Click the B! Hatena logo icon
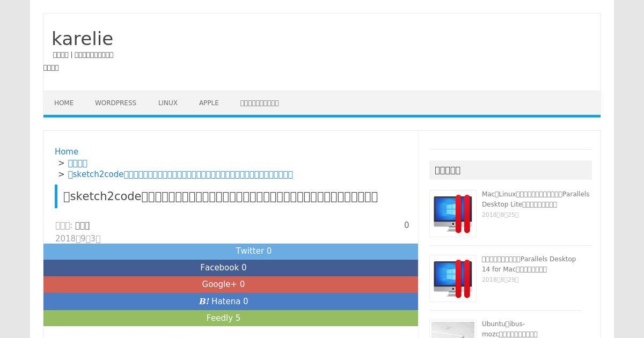644x338 pixels. (204, 302)
